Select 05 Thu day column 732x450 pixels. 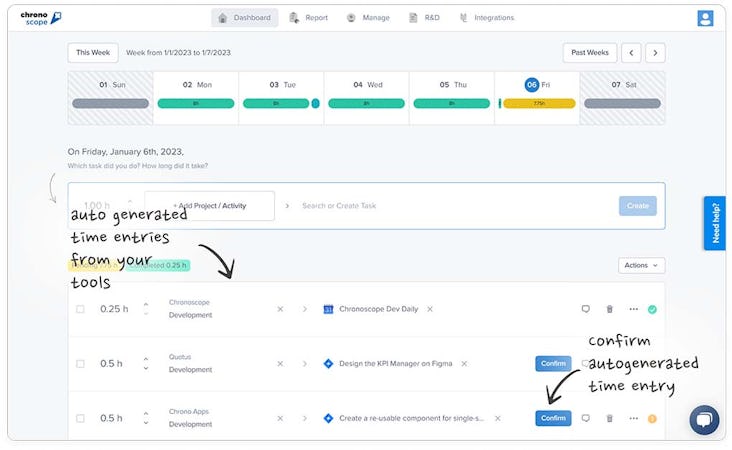point(452,98)
